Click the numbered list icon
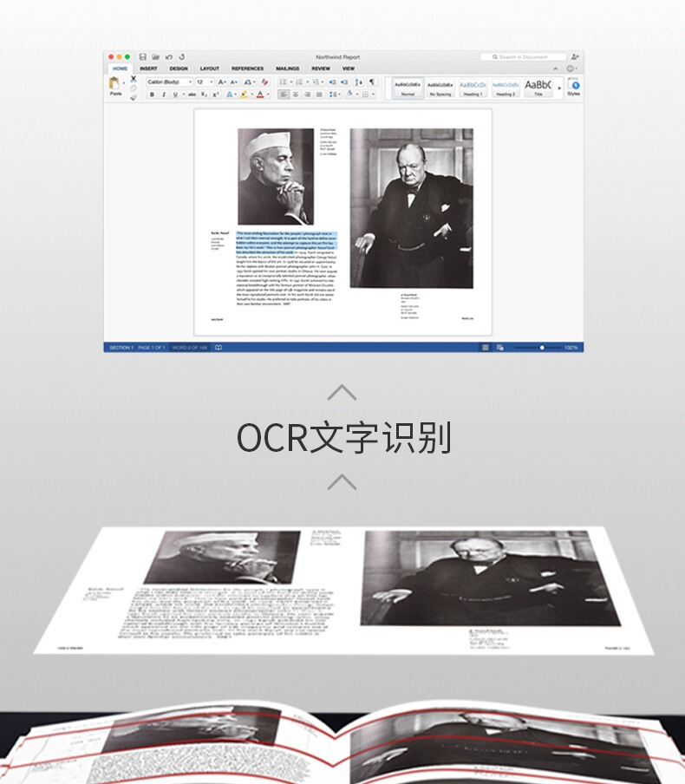 click(299, 82)
